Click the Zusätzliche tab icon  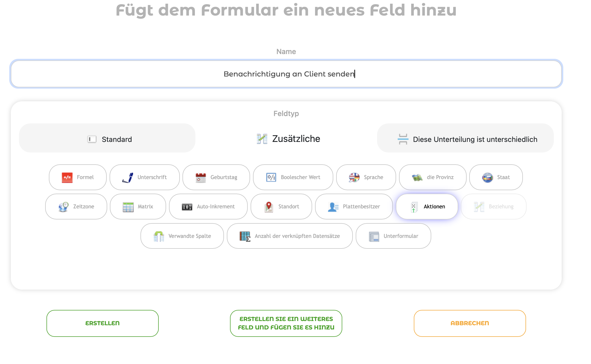click(262, 139)
